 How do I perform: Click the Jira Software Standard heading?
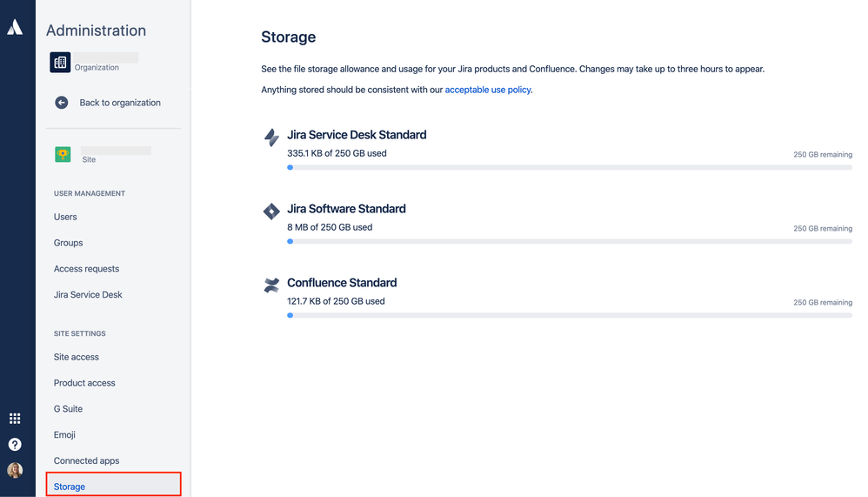pos(346,209)
